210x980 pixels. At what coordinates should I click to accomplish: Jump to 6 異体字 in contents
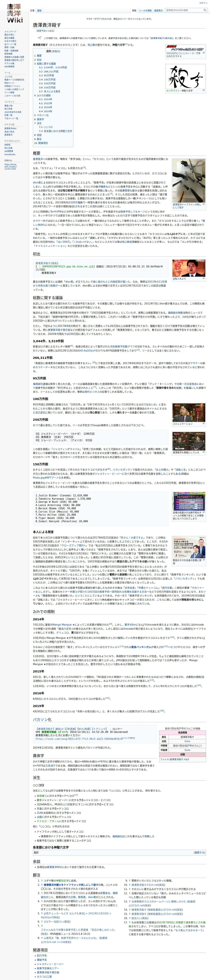(39, 119)
